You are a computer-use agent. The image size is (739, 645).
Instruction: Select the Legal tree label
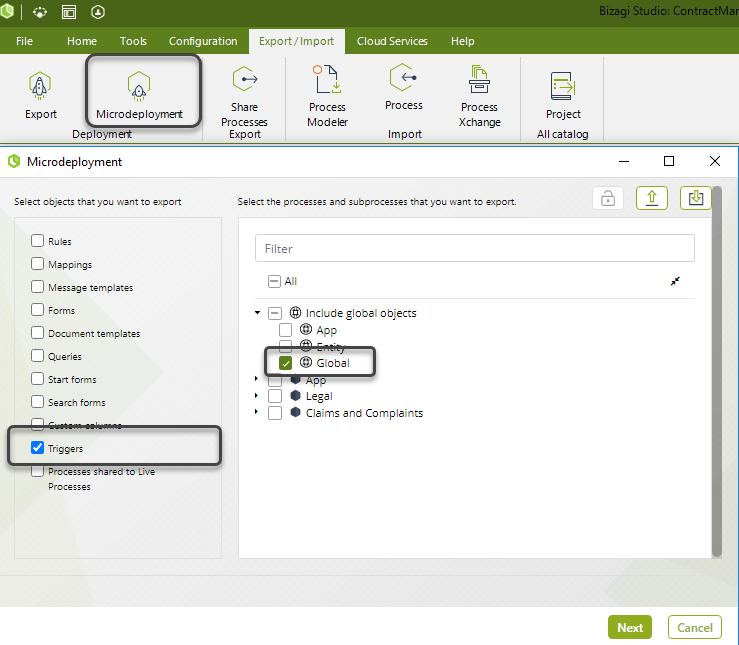tap(319, 396)
